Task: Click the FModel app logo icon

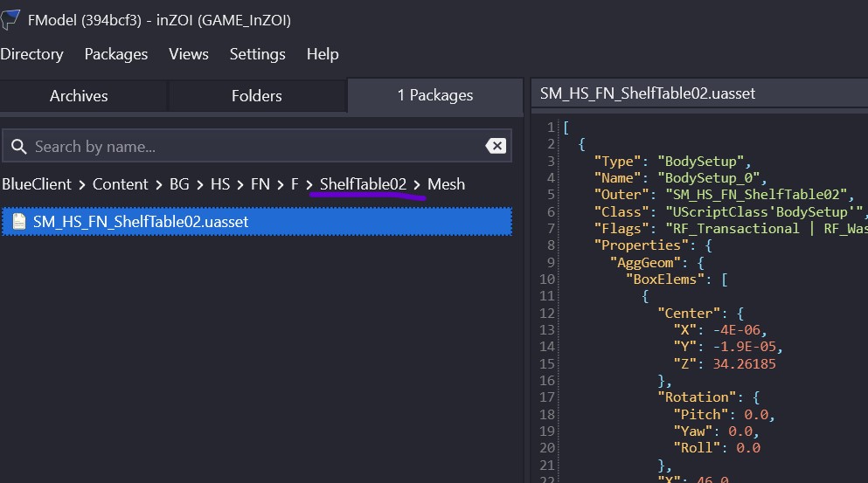Action: coord(10,19)
